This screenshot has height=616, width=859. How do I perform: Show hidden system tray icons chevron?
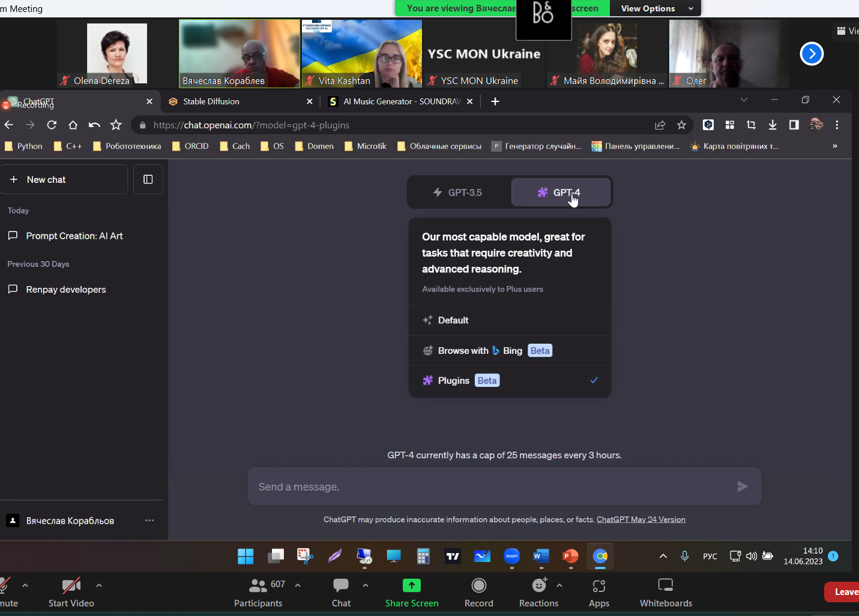(x=663, y=556)
